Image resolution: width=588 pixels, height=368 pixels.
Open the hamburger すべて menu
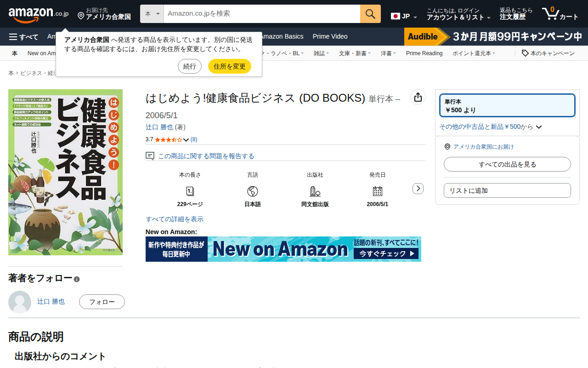[x=23, y=37]
